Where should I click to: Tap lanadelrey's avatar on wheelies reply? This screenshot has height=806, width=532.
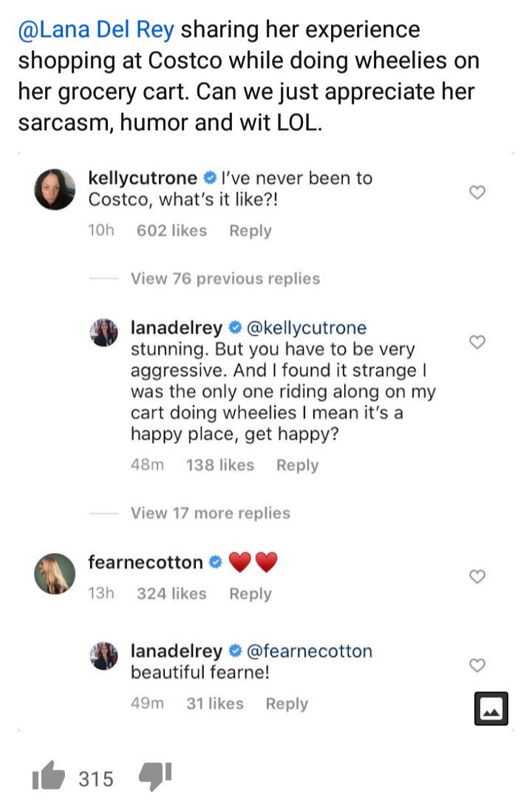click(105, 332)
